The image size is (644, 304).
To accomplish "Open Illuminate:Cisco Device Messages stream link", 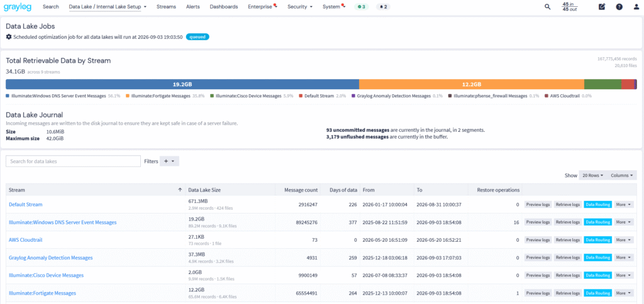I will pos(46,275).
